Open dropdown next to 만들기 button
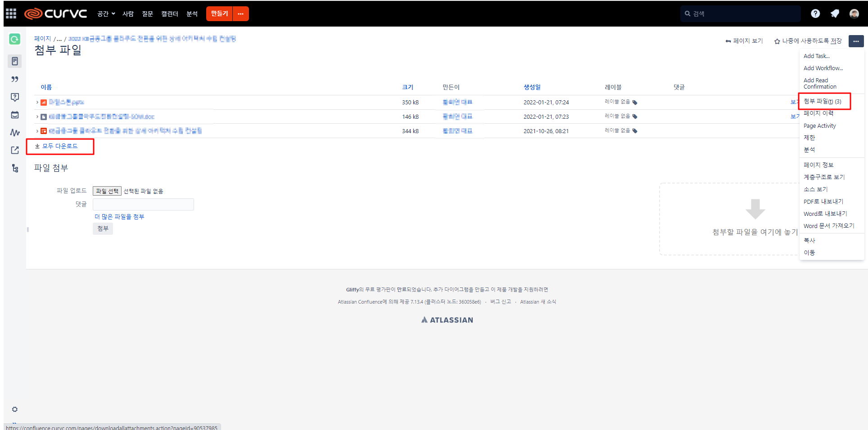Image resolution: width=868 pixels, height=430 pixels. 241,14
